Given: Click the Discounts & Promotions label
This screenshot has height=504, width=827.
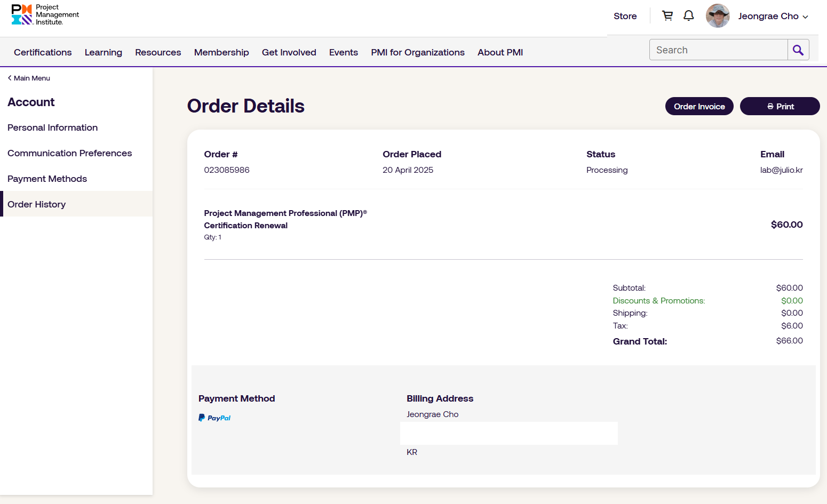Looking at the screenshot, I should pos(659,301).
